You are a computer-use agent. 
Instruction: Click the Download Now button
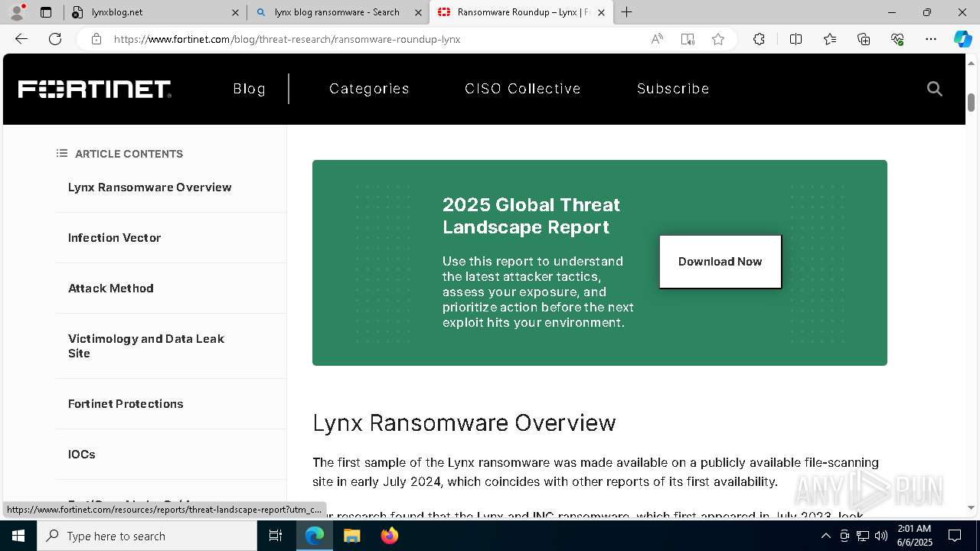point(720,262)
